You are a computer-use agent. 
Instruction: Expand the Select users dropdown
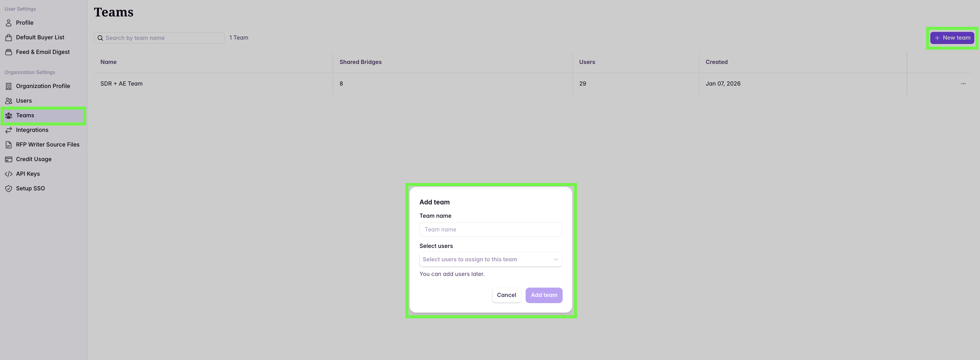490,259
